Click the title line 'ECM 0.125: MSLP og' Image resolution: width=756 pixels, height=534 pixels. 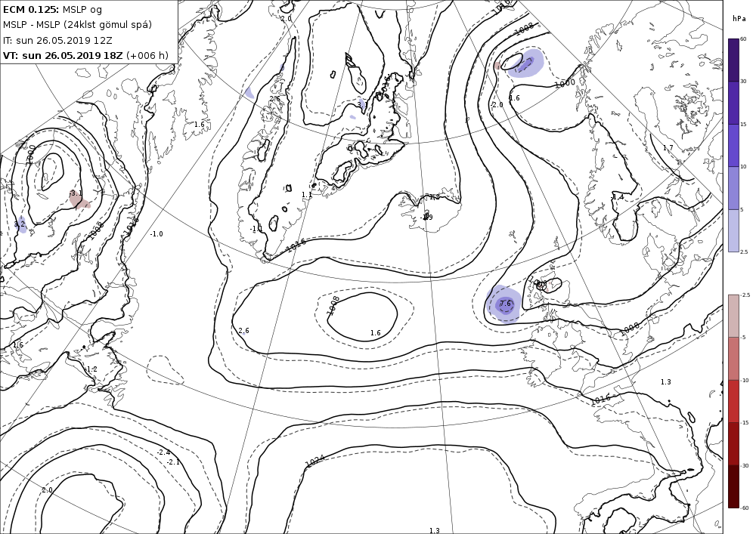(x=53, y=9)
